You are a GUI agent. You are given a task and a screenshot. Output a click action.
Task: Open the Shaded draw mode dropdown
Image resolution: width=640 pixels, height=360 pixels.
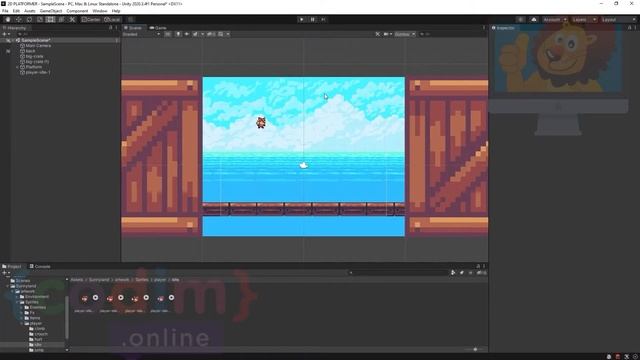141,34
